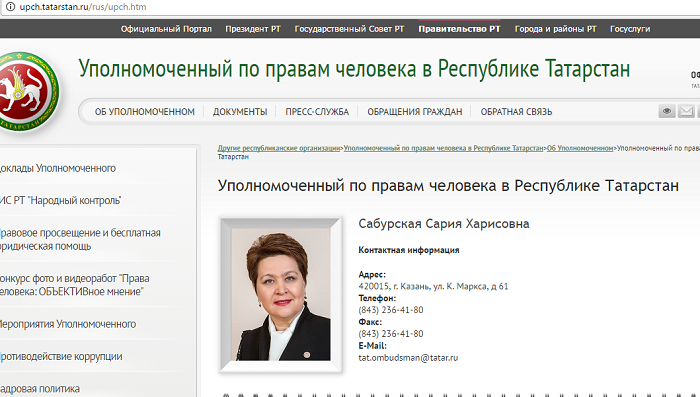Toggle visually impaired mode eye icon
Image resolution: width=700 pixels, height=397 pixels.
click(x=667, y=111)
